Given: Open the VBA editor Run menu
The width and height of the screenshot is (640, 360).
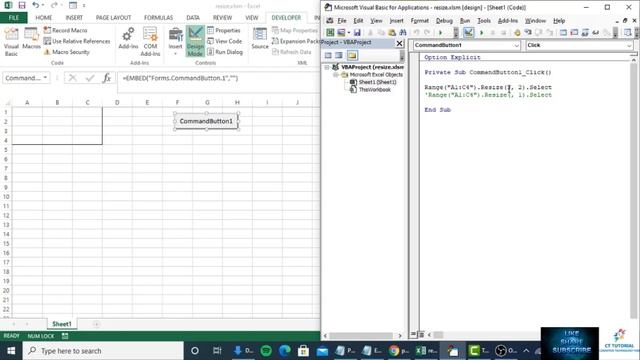Looking at the screenshot, I should coord(465,20).
